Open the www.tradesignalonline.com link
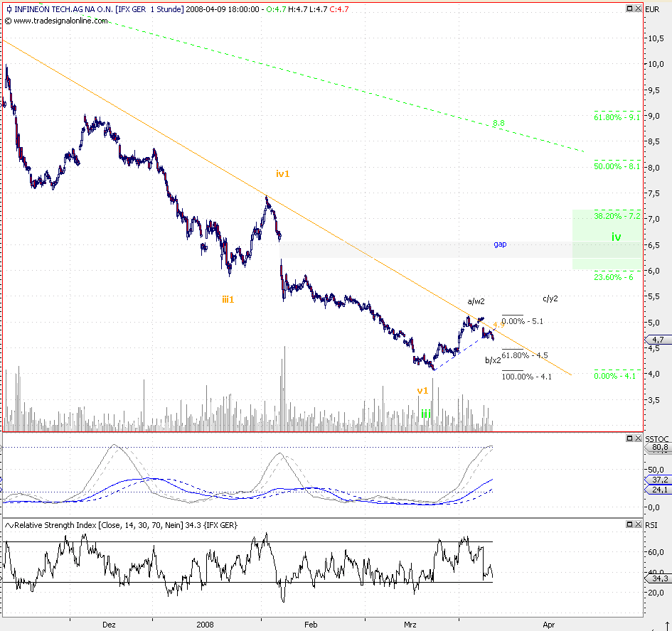Screen dimensions: 672x631 [x=60, y=21]
